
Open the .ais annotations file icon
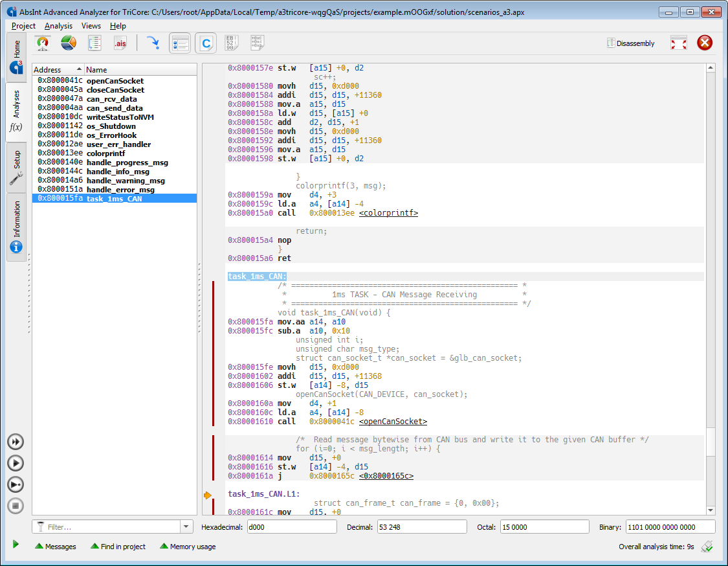point(120,43)
